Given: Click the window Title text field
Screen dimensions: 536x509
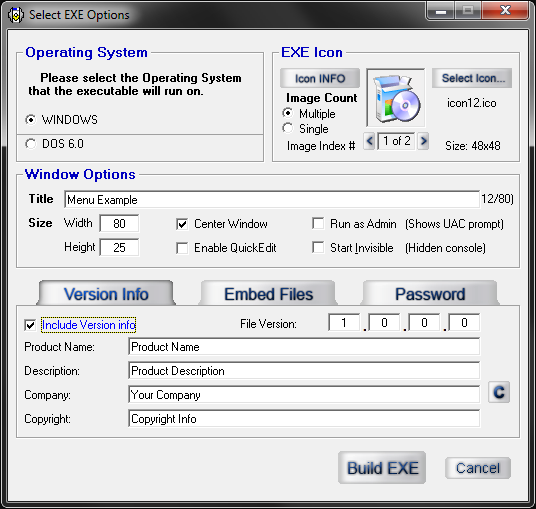Looking at the screenshot, I should (x=272, y=200).
